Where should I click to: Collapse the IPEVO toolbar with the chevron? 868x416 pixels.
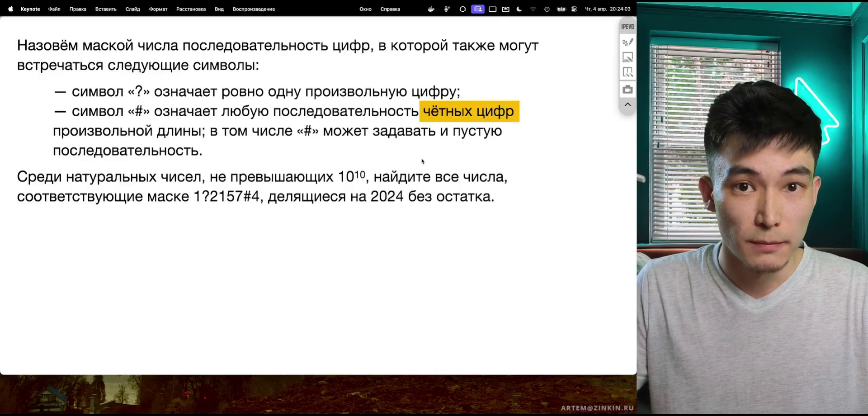(627, 104)
